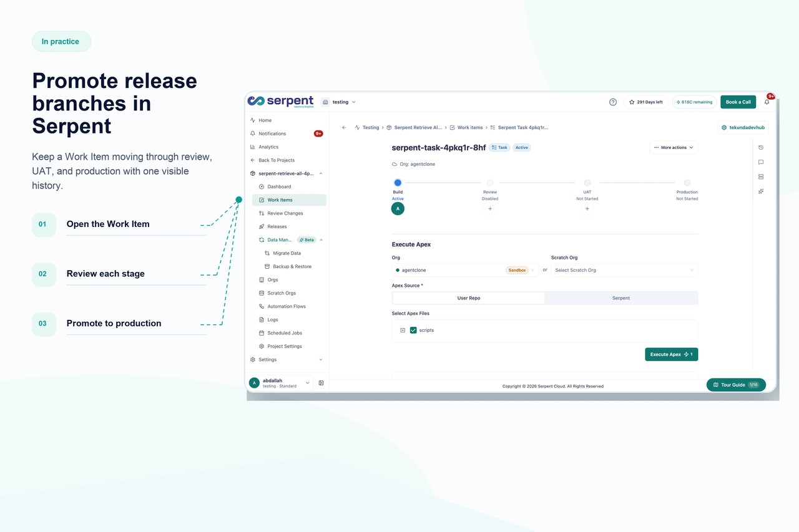Open the AI sparkle icon in right rail
Viewport: 799px width, 532px height.
761,191
